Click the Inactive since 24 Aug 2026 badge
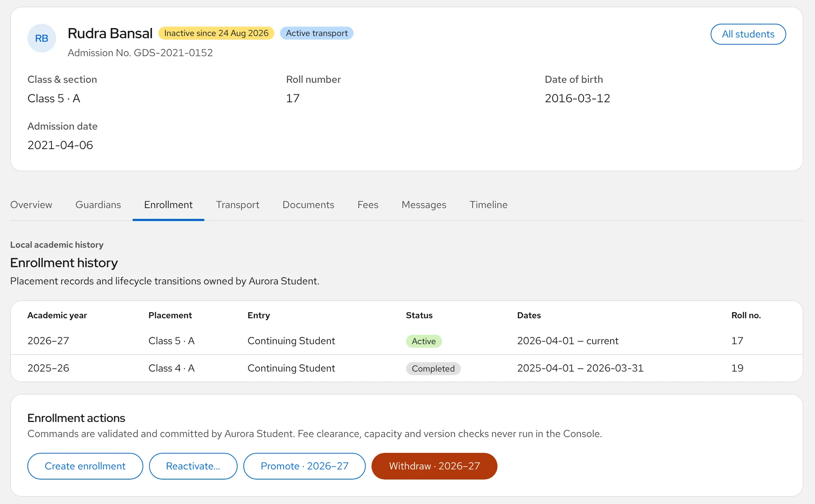 (x=216, y=33)
